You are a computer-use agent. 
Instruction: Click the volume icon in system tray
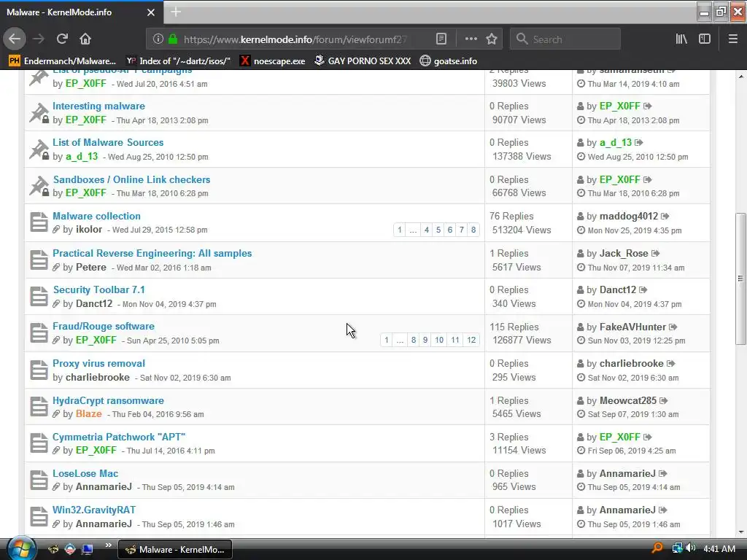(691, 548)
